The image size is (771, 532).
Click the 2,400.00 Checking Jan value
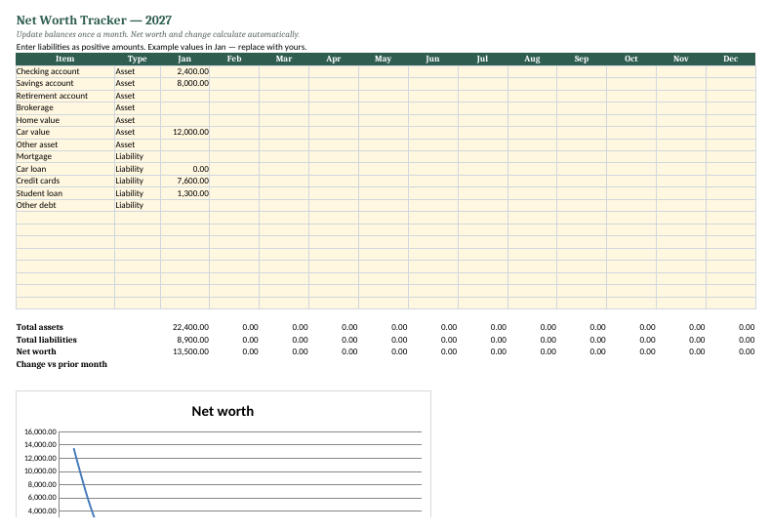coord(184,71)
